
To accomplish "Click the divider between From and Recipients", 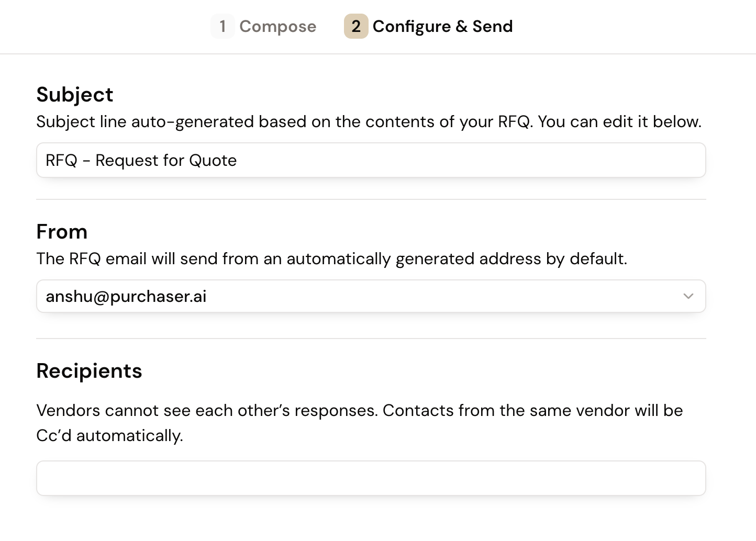I will pyautogui.click(x=371, y=339).
